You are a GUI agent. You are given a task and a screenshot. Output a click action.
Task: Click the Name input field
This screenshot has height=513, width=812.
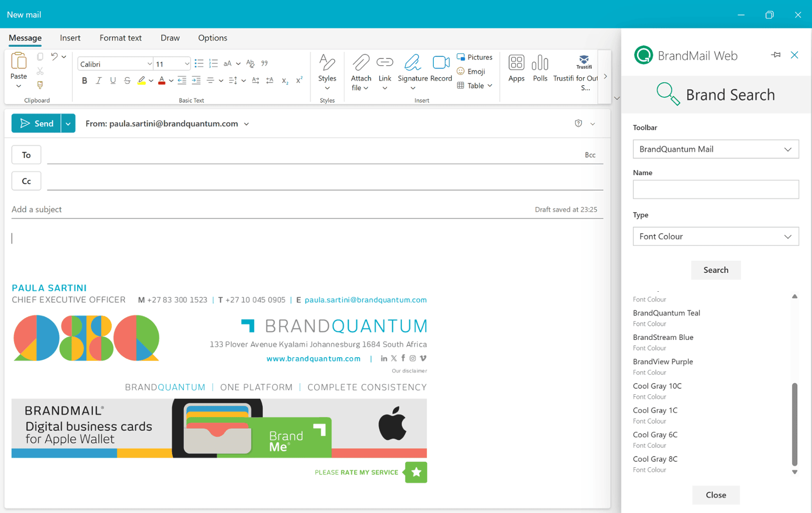tap(716, 189)
